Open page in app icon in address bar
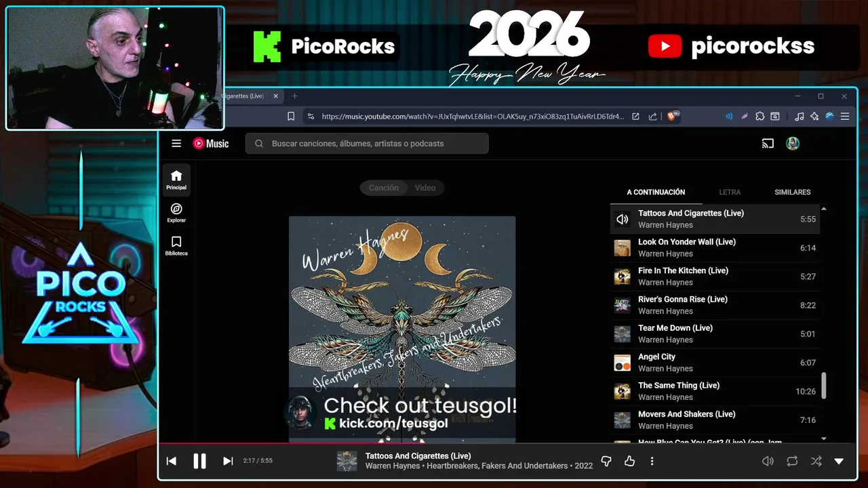 click(x=635, y=117)
